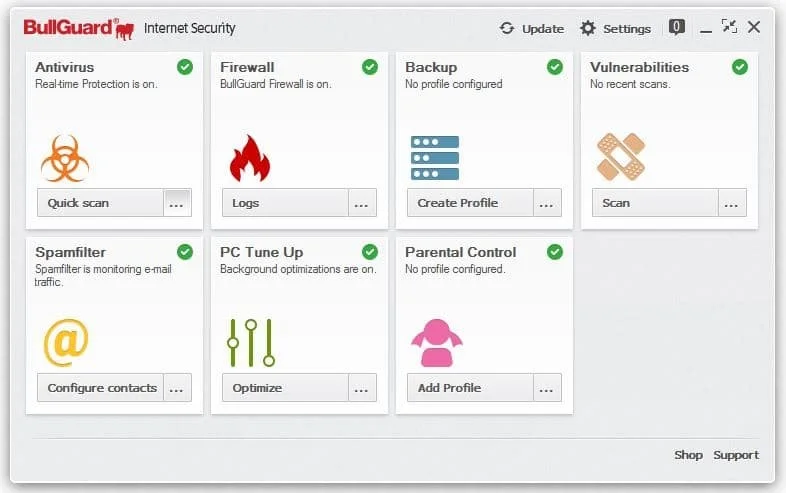The image size is (786, 493).
Task: Open the Settings menu
Action: (x=616, y=29)
